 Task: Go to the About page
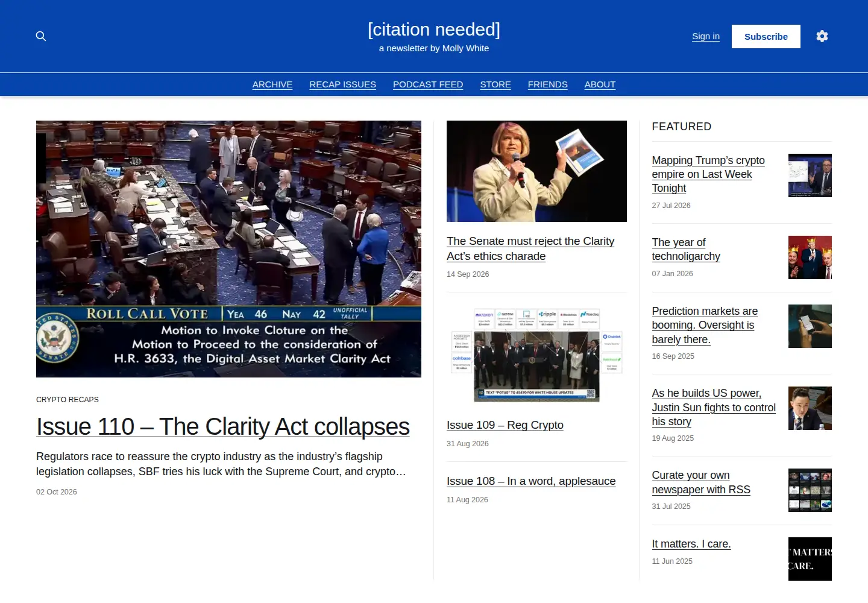pos(600,84)
